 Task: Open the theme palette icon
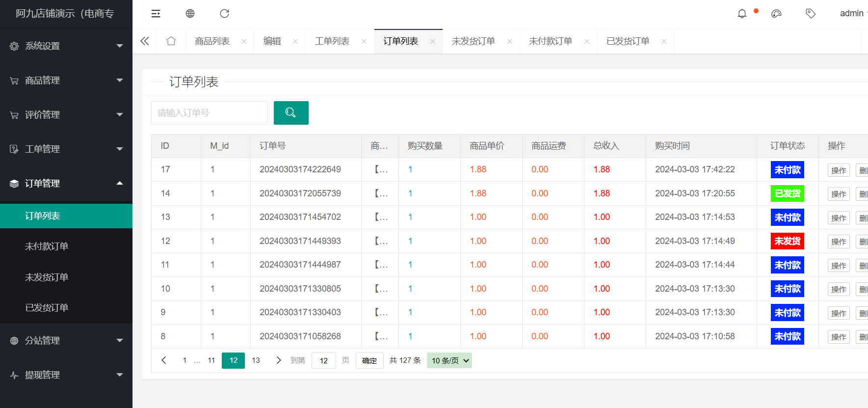[x=776, y=14]
